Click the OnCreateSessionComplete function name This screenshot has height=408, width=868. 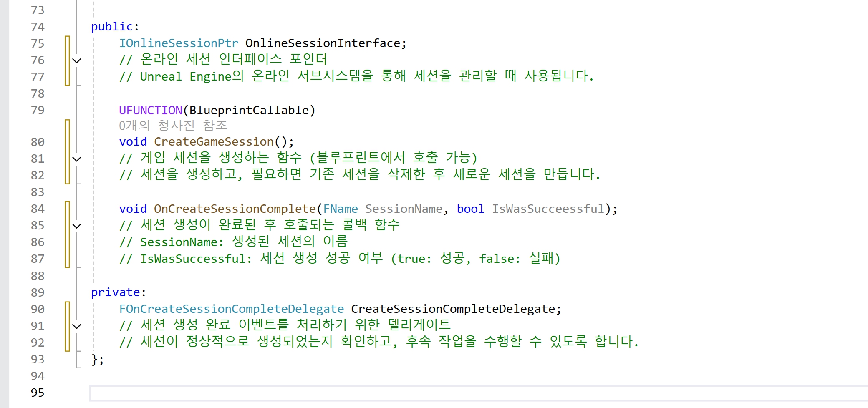click(x=235, y=209)
